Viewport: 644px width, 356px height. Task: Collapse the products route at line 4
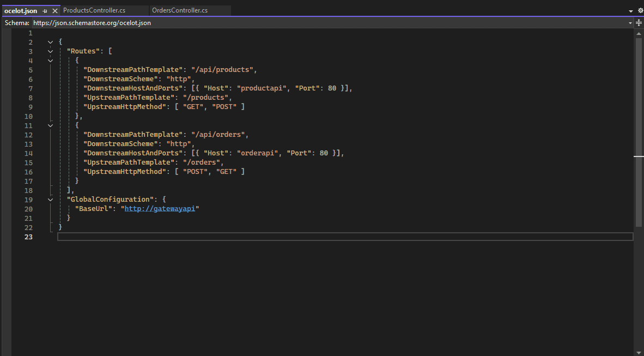click(50, 61)
